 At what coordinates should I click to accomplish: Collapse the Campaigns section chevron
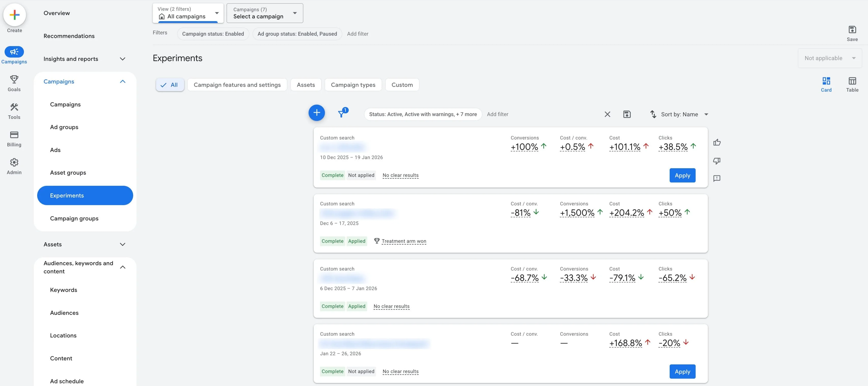[123, 81]
